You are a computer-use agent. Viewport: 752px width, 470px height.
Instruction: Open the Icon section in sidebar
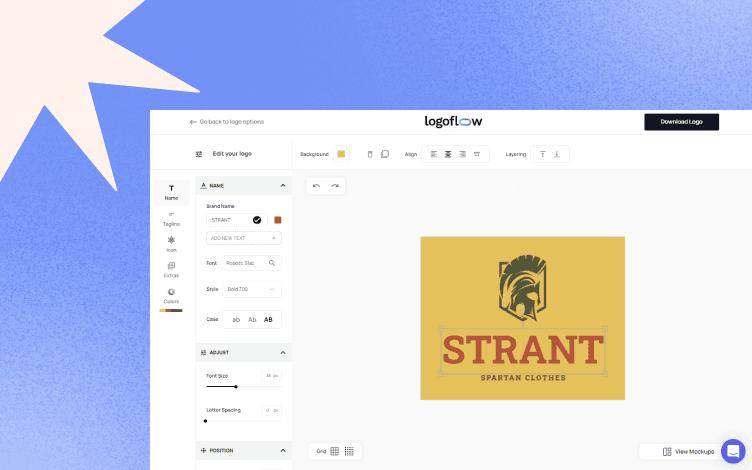coord(171,244)
